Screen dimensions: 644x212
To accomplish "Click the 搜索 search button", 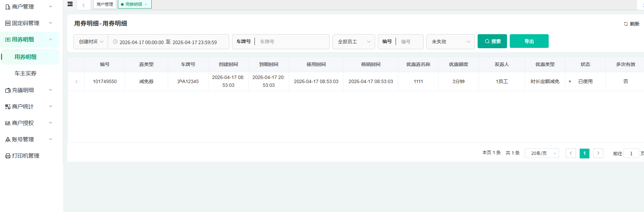I will tap(492, 41).
